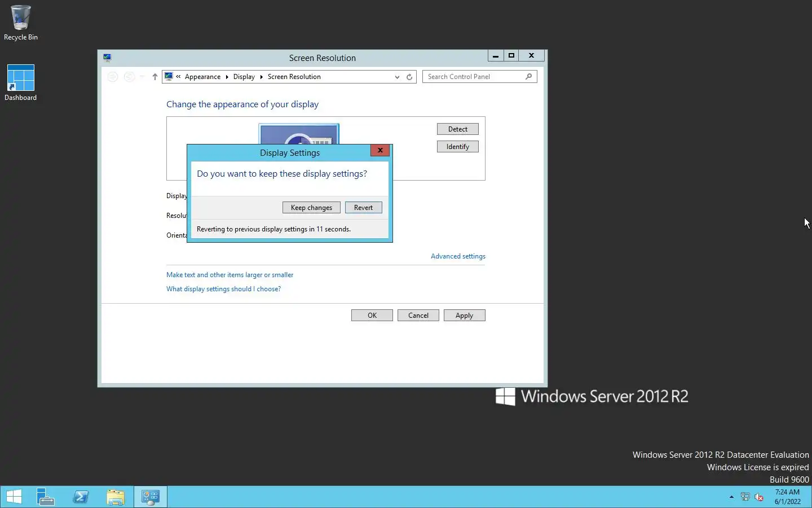Open the taskbar clock and date
The width and height of the screenshot is (812, 508).
pos(787,497)
